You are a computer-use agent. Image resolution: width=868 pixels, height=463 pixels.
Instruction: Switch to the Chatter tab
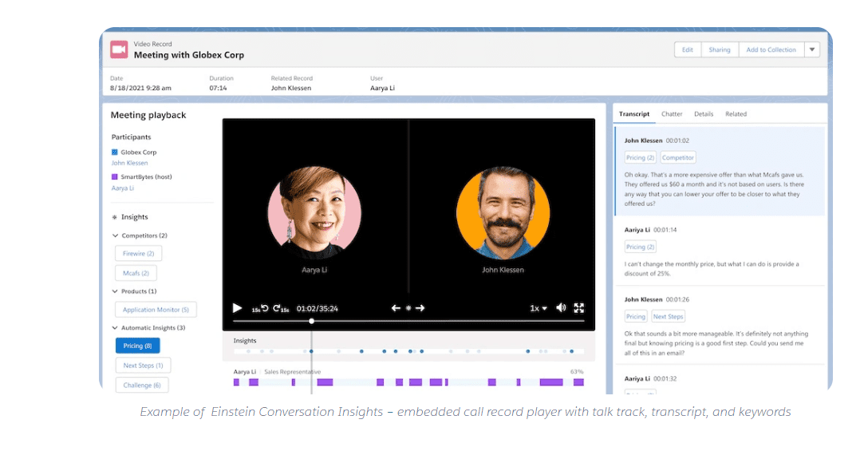[x=672, y=113]
